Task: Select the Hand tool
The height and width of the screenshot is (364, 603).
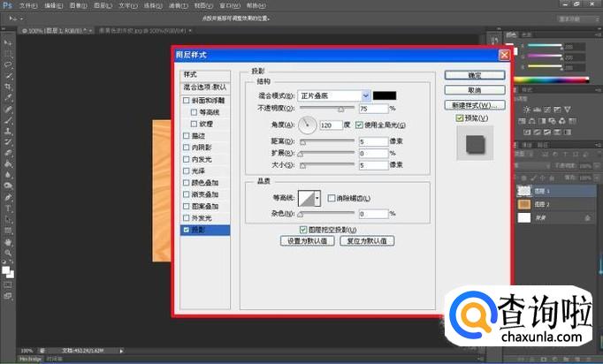Action: (x=8, y=241)
